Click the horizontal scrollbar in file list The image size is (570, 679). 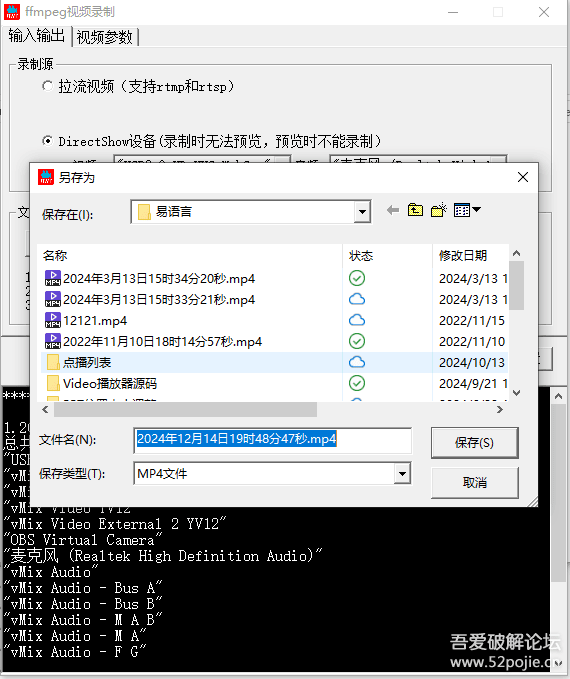[185, 409]
